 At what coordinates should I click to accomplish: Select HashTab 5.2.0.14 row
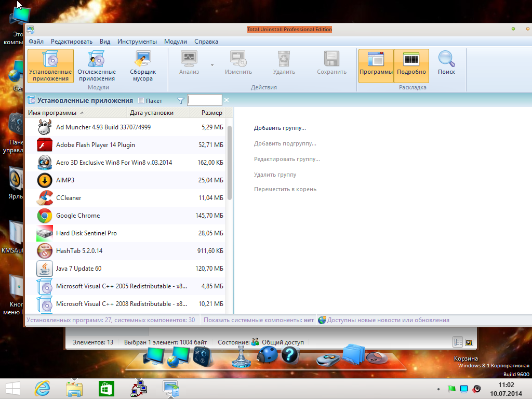[125, 251]
